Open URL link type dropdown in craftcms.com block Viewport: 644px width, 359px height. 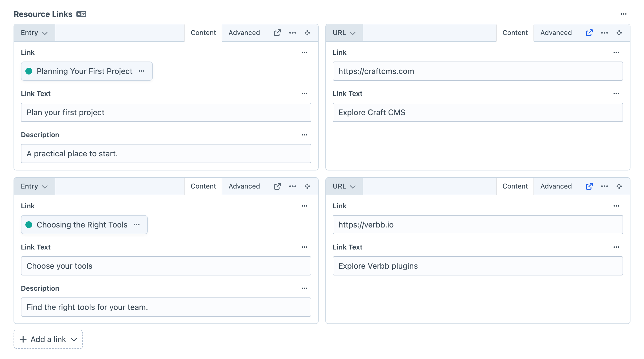point(344,33)
